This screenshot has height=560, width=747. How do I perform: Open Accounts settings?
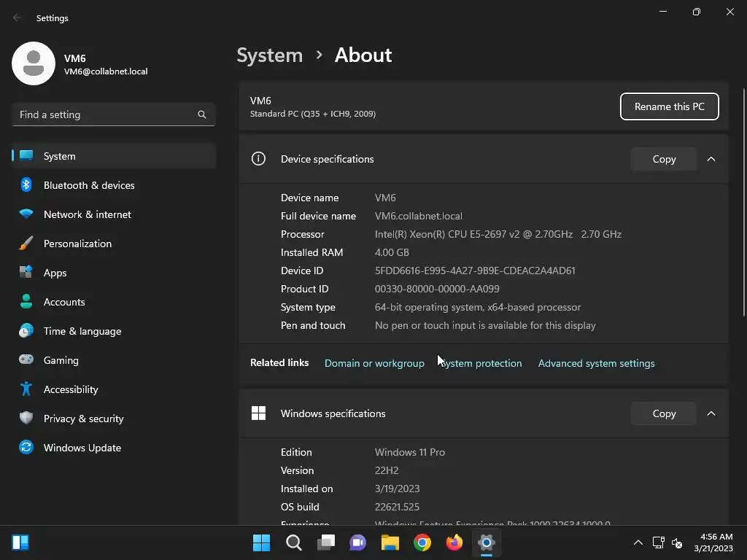click(x=114, y=302)
